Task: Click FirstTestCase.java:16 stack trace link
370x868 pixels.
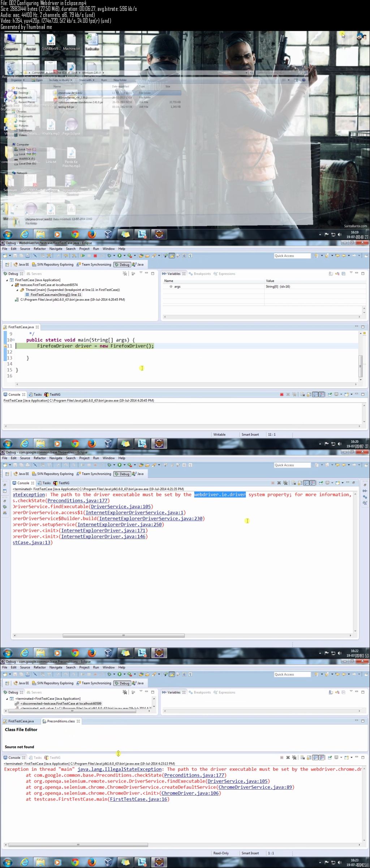Action: (138, 799)
